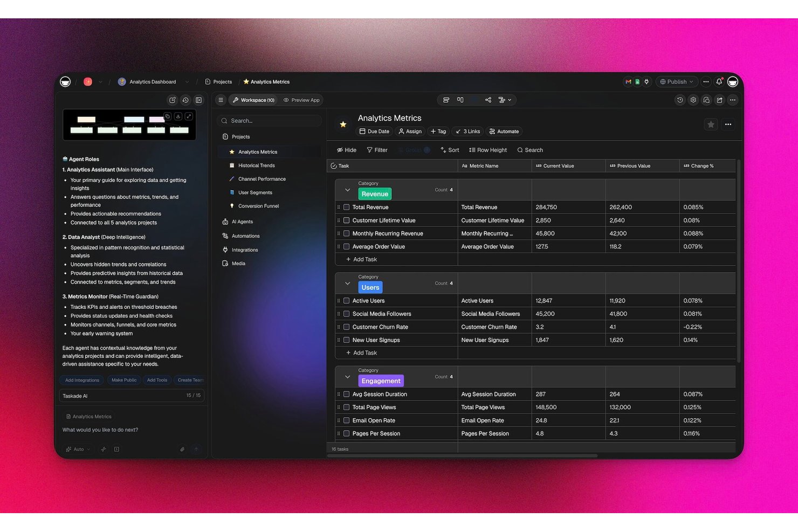Viewport: 798px width, 532px height.
Task: Open plug integrations icon in top bar
Action: pyautogui.click(x=646, y=82)
